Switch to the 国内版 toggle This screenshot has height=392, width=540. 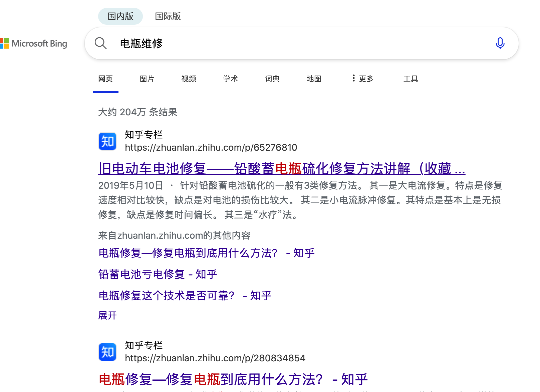tap(120, 16)
